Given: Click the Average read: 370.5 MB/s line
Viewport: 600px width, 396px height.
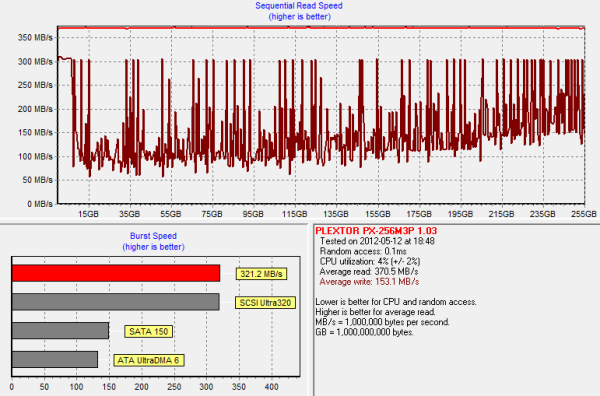Looking at the screenshot, I should pyautogui.click(x=369, y=272).
